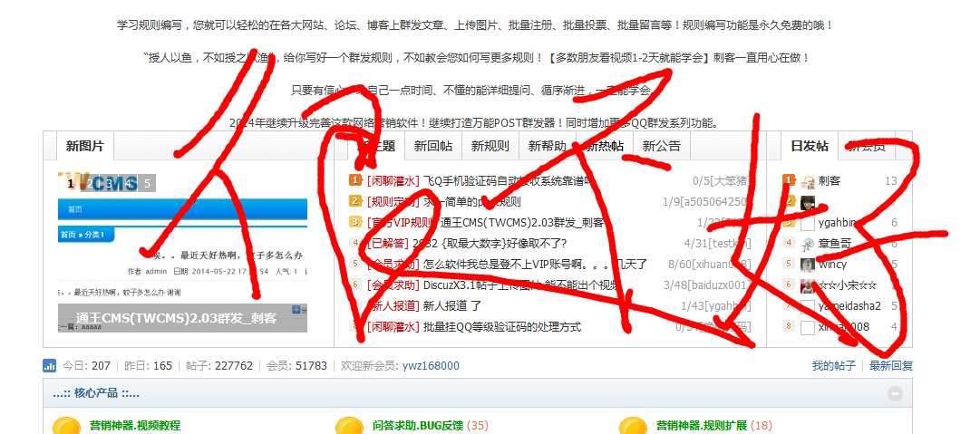Collapse the 核心产品 section
The height and width of the screenshot is (434, 980).
(x=896, y=393)
